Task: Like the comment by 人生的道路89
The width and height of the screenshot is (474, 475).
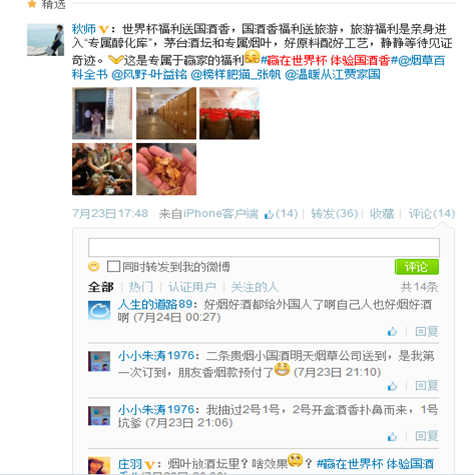Action: coord(392,332)
